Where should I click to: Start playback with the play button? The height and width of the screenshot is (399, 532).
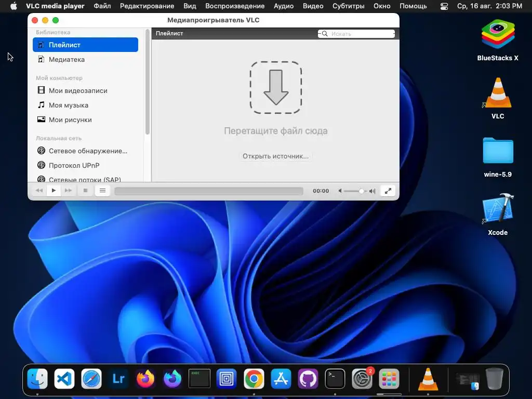pos(54,191)
